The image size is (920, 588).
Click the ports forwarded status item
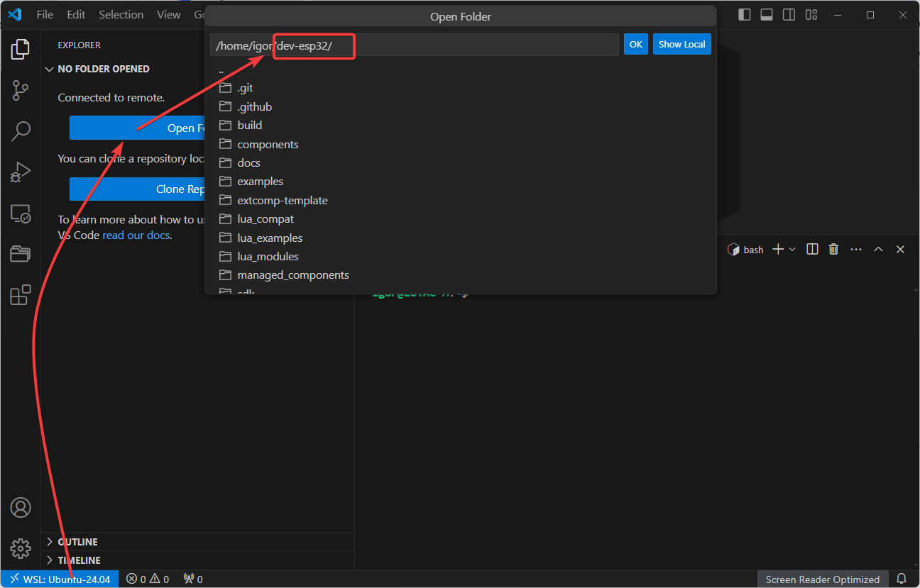[x=193, y=579]
